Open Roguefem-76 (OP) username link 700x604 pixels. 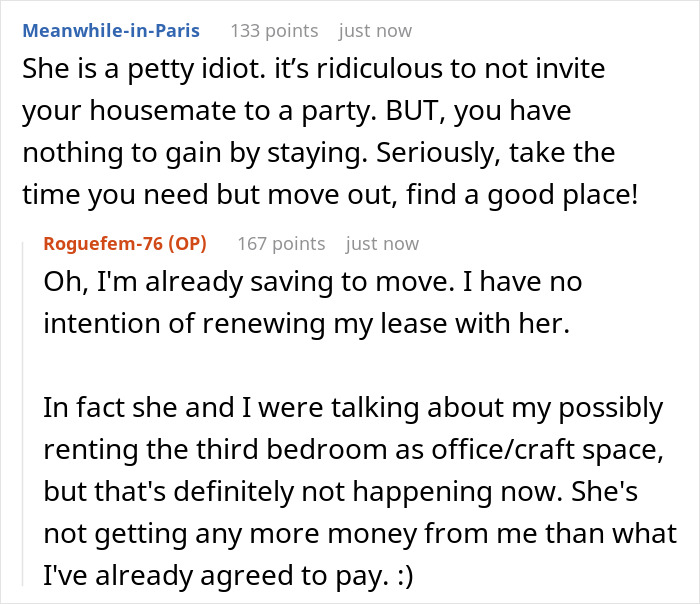point(125,244)
